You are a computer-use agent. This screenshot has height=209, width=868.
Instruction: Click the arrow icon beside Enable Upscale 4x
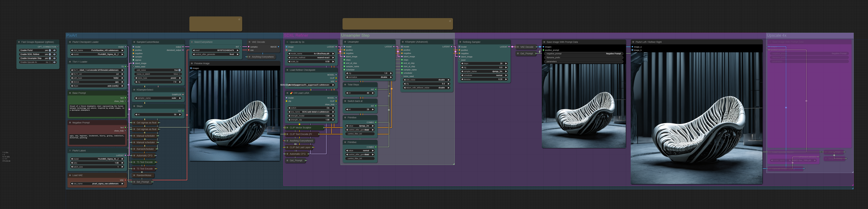pyautogui.click(x=54, y=62)
